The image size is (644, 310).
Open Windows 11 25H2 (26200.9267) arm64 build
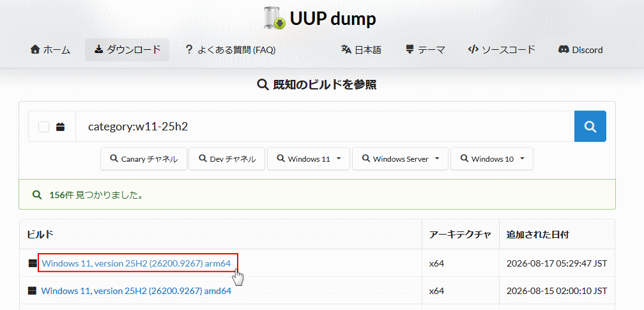click(136, 263)
